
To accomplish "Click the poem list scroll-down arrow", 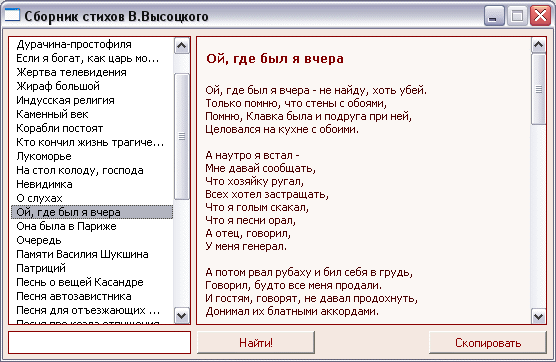I will [x=182, y=316].
